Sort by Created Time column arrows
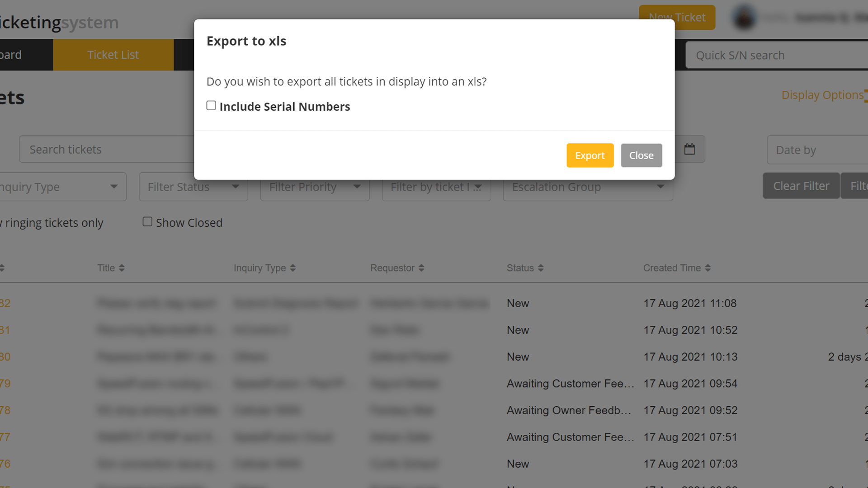This screenshot has height=488, width=868. (x=708, y=268)
